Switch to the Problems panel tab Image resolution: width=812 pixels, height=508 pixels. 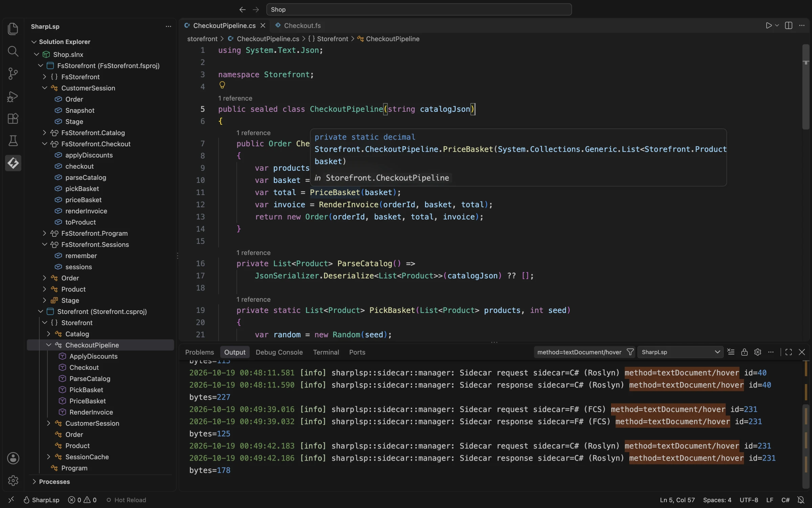199,352
